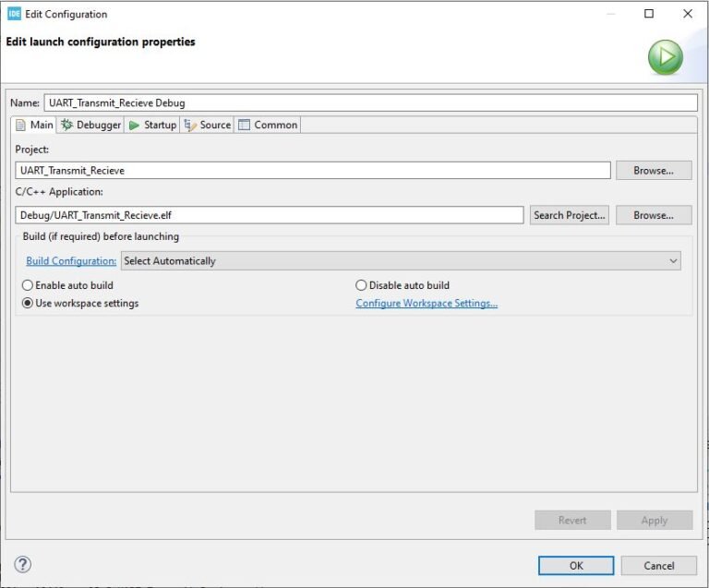Click the Main tab document icon

pos(20,125)
